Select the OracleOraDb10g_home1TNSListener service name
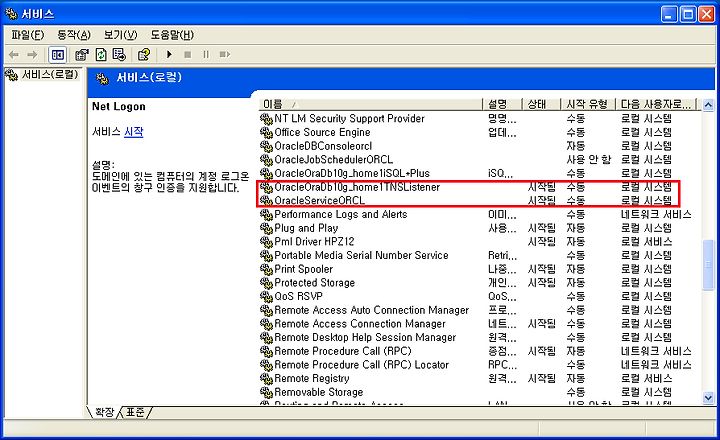Viewport: 720px width, 440px height. [357, 187]
